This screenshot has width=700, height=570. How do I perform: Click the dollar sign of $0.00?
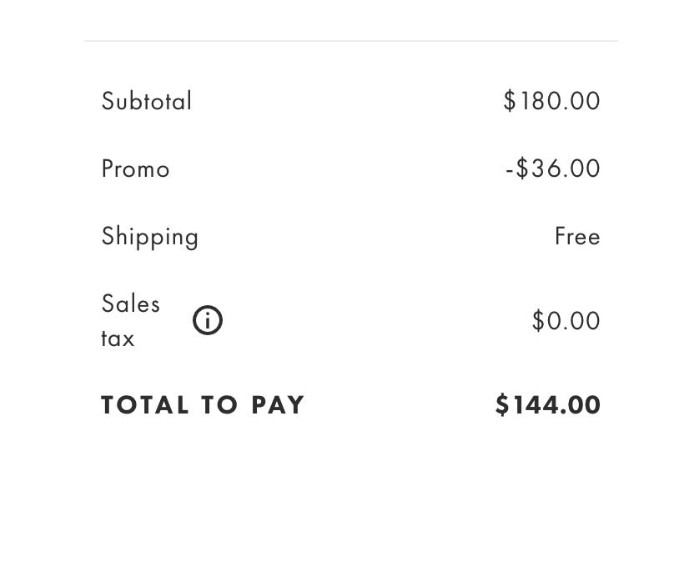coord(538,321)
